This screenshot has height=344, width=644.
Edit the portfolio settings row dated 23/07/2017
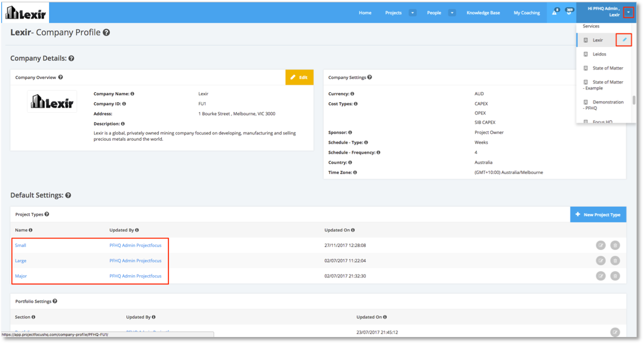click(x=615, y=332)
